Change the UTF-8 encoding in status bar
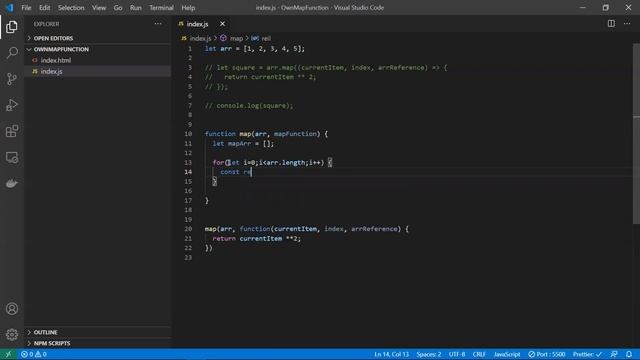Screen dimensions: 640x360 point(457,354)
